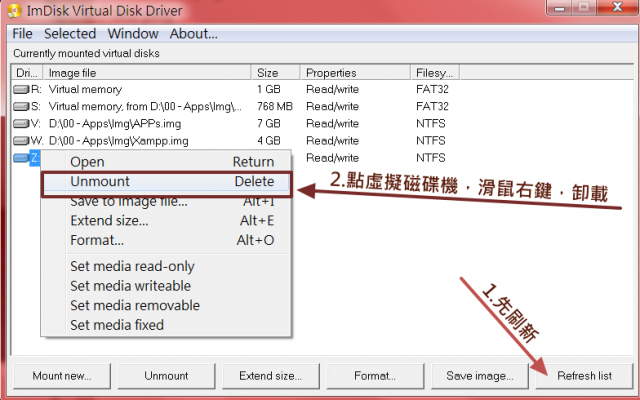The height and width of the screenshot is (400, 640).
Task: Select the R: drive disk icon
Action: [x=21, y=89]
